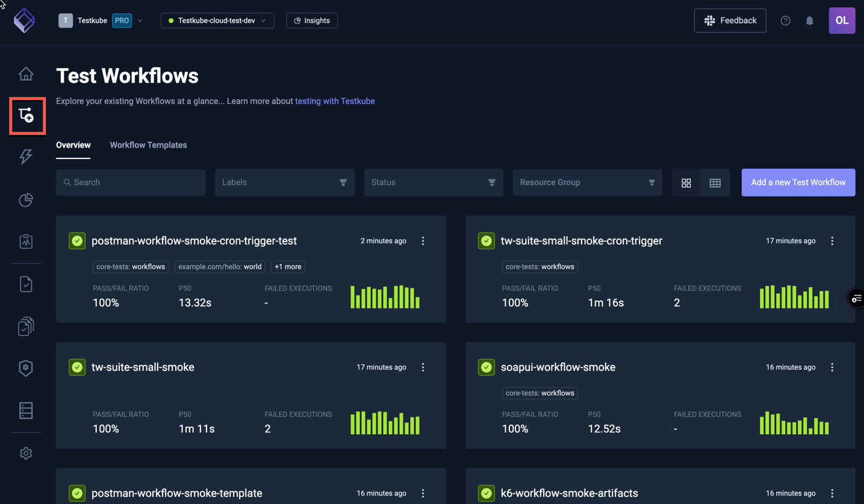Viewport: 864px width, 504px height.
Task: Open the settings gear at the sidebar bottom
Action: tap(26, 453)
